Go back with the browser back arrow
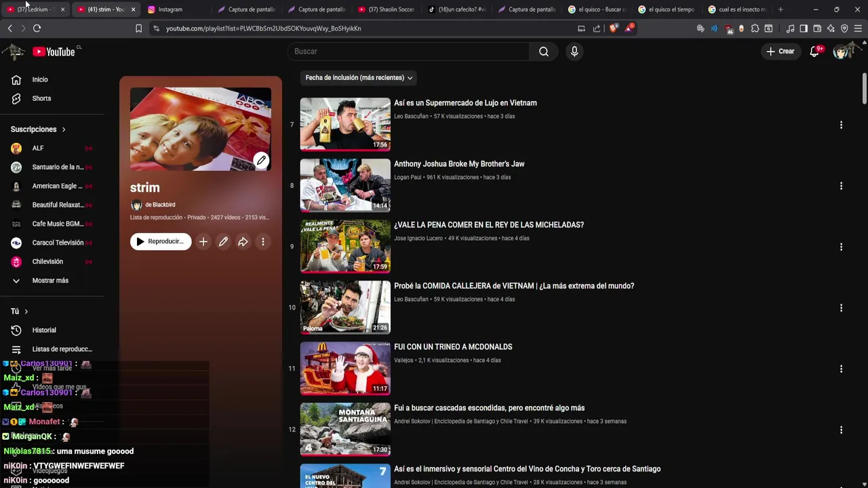Screen dimensions: 868x488 (x=9, y=28)
